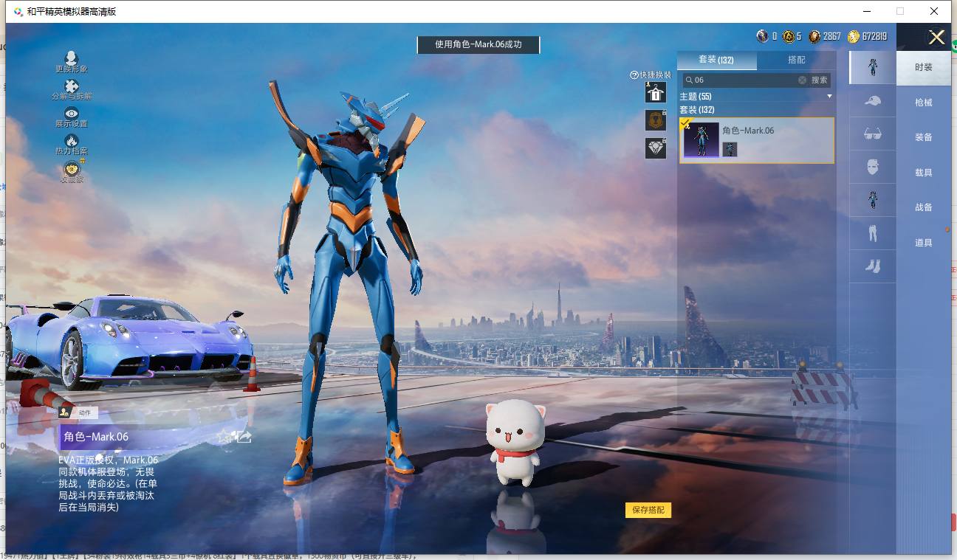Select the 角色-Mark.06 outfit thumbnail

[701, 140]
